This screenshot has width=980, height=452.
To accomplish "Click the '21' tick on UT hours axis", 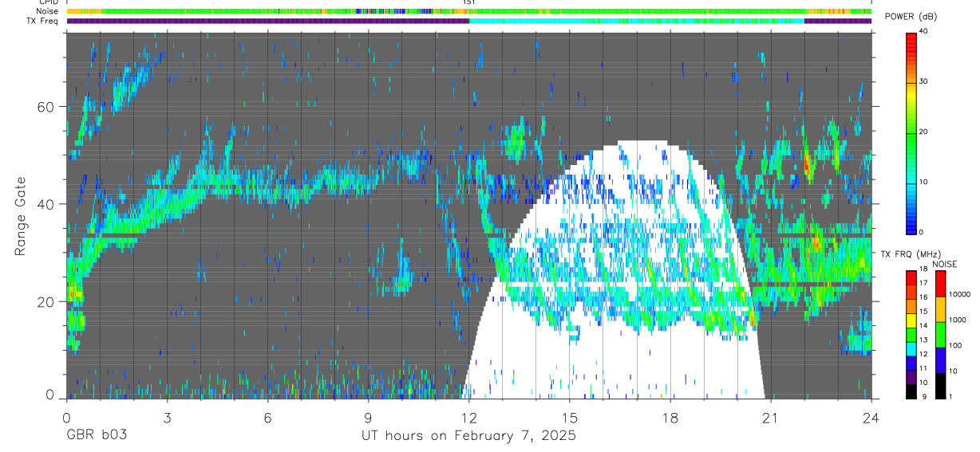I will pyautogui.click(x=771, y=417).
